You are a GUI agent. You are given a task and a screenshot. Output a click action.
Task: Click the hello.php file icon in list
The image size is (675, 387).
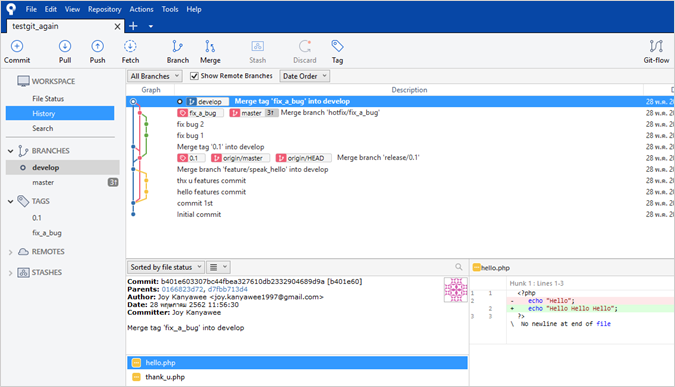136,363
